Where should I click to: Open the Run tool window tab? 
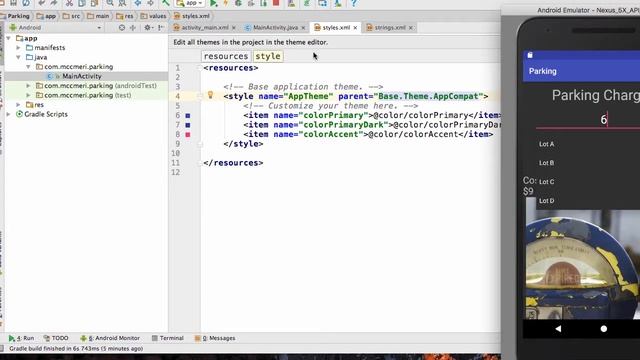(x=22, y=338)
